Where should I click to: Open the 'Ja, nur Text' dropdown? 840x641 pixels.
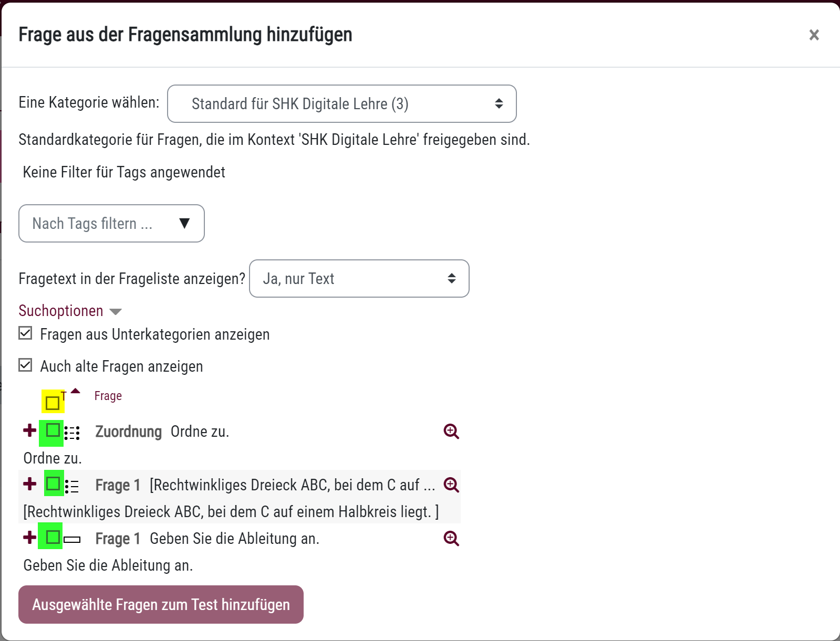click(359, 279)
